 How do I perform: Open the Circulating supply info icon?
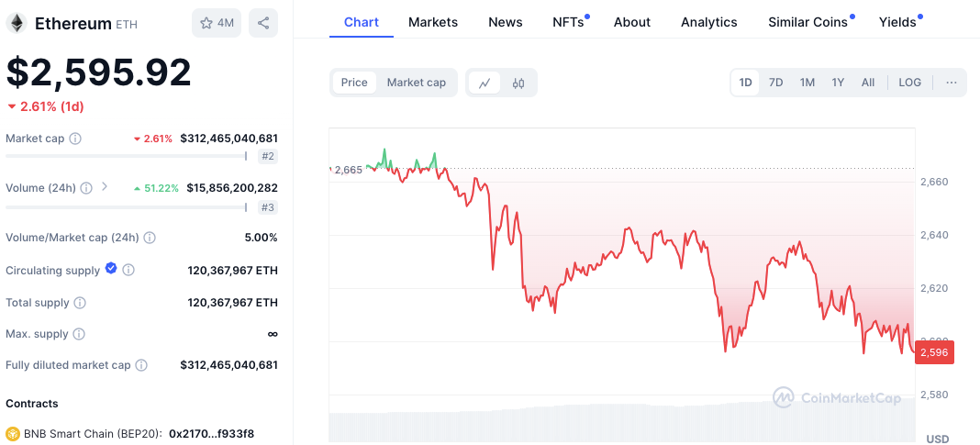pyautogui.click(x=128, y=270)
